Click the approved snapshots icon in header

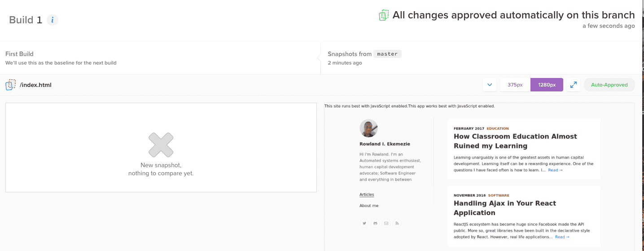point(383,15)
